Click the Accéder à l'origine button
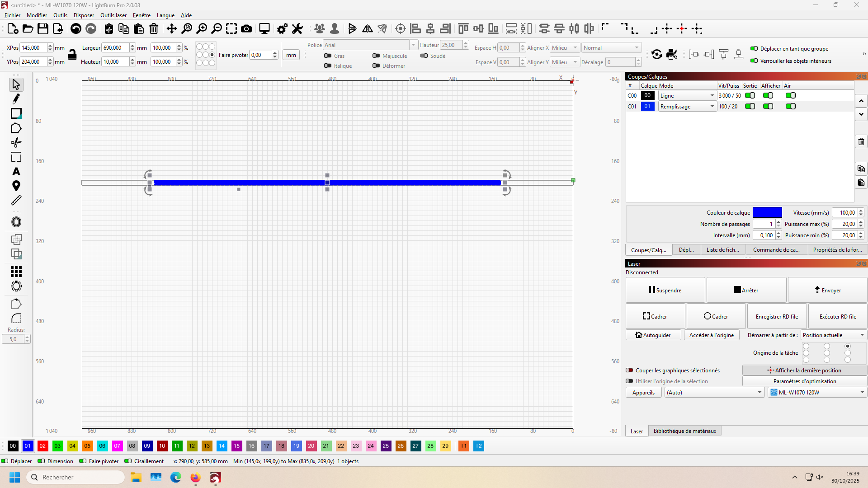Screen dimensions: 868x488 click(x=711, y=335)
